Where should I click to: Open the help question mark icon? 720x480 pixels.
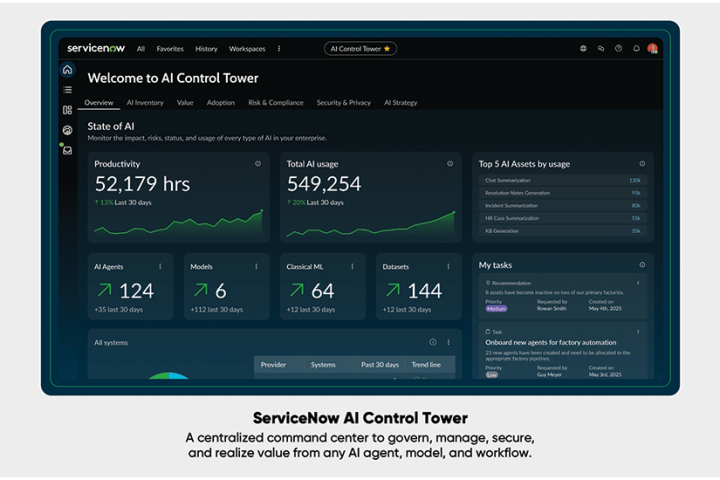tap(619, 48)
